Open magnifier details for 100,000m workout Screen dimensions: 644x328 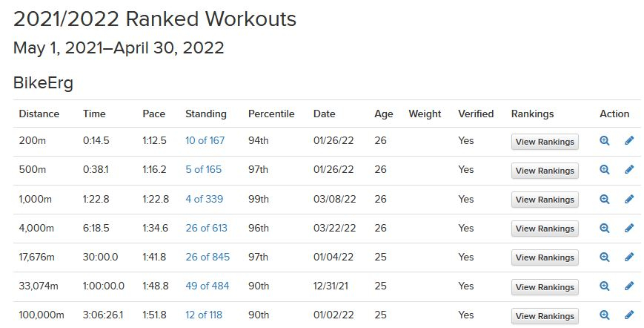pos(604,315)
